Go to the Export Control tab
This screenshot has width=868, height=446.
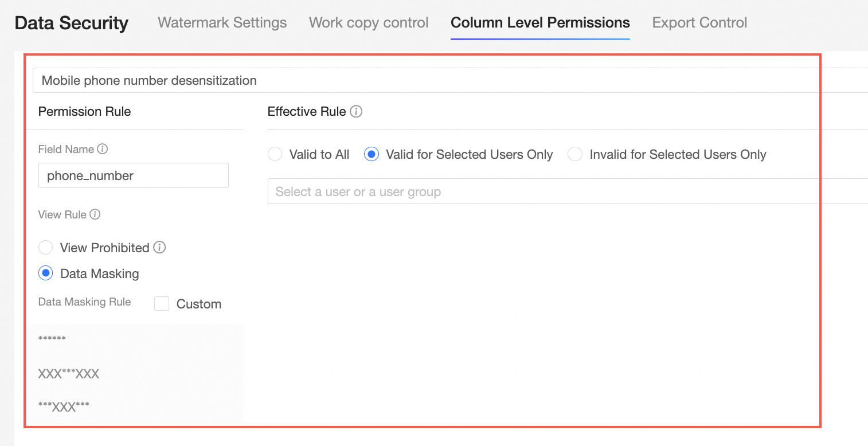point(699,23)
